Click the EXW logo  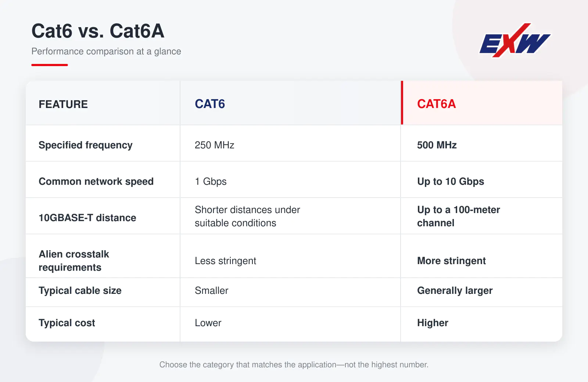click(515, 40)
